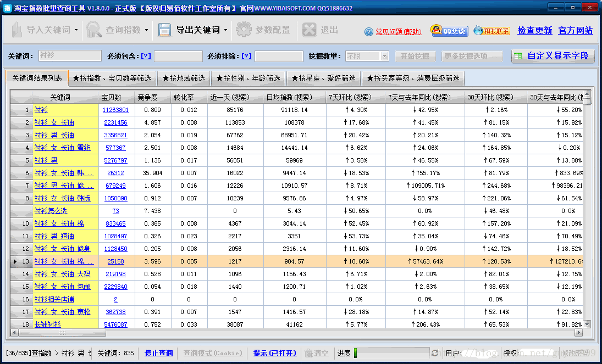The width and height of the screenshot is (602, 364).
Task: Focus the 必须包含 input field
Action: (178, 56)
